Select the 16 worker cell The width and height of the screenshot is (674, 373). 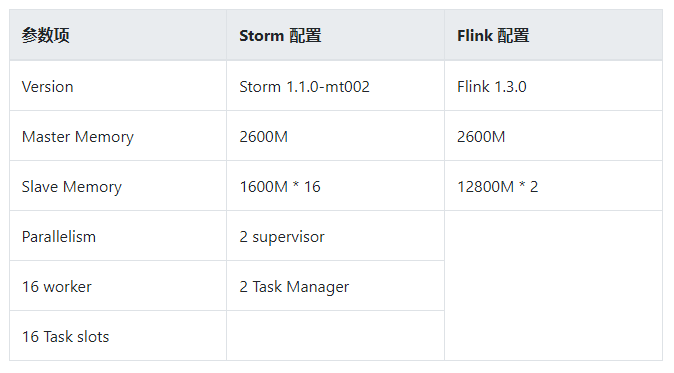[x=118, y=286]
